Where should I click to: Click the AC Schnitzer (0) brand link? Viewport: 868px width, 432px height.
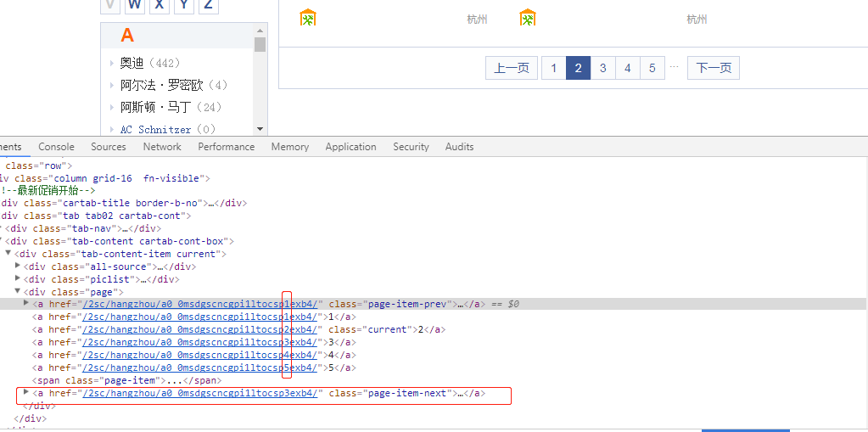[x=167, y=130]
